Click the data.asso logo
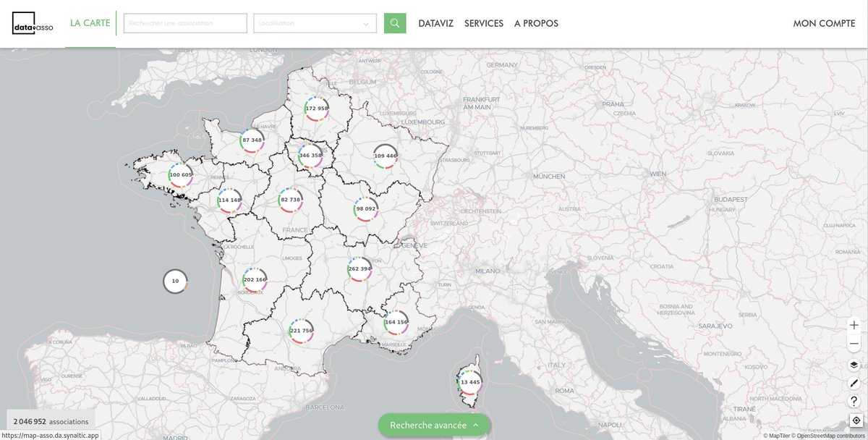Viewport: 868px width, 440px height. coord(33,23)
